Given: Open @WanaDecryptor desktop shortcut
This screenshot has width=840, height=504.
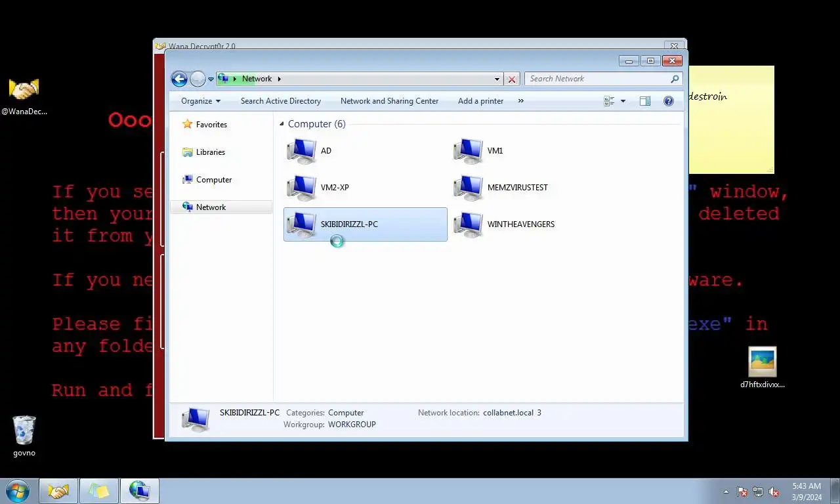Looking at the screenshot, I should [24, 96].
